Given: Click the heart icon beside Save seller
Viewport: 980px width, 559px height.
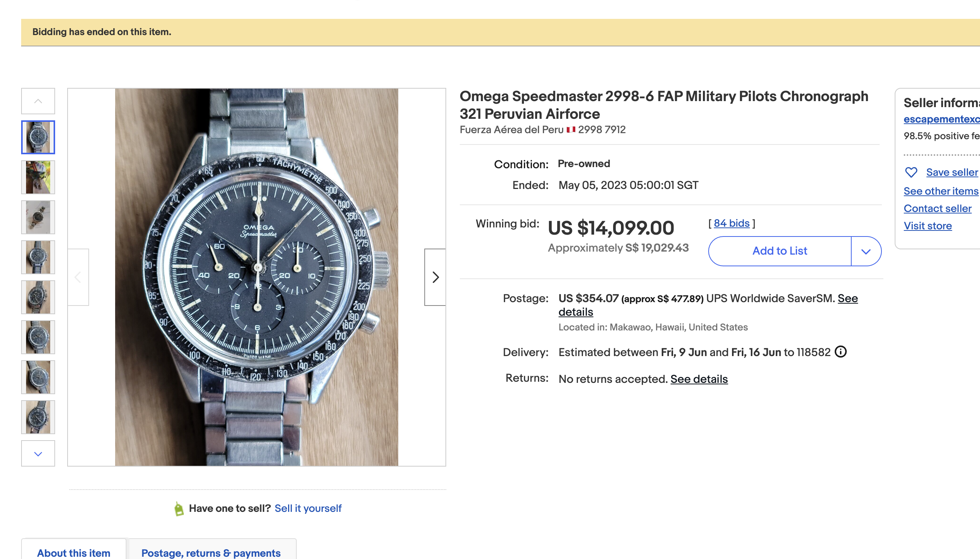Looking at the screenshot, I should click(x=911, y=172).
